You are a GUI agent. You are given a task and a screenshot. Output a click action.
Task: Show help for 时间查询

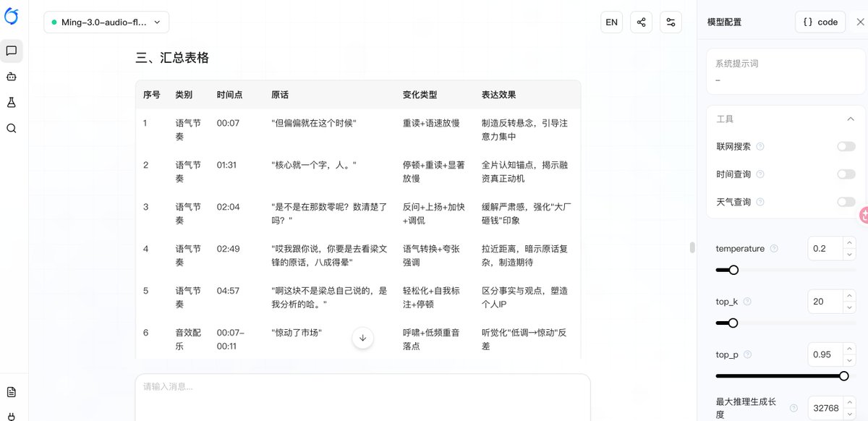(760, 174)
